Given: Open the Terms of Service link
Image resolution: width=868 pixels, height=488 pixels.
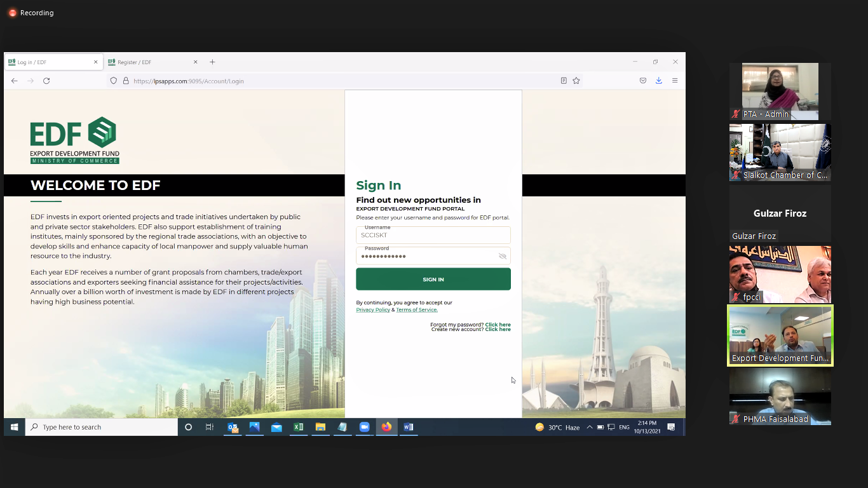Looking at the screenshot, I should point(417,309).
